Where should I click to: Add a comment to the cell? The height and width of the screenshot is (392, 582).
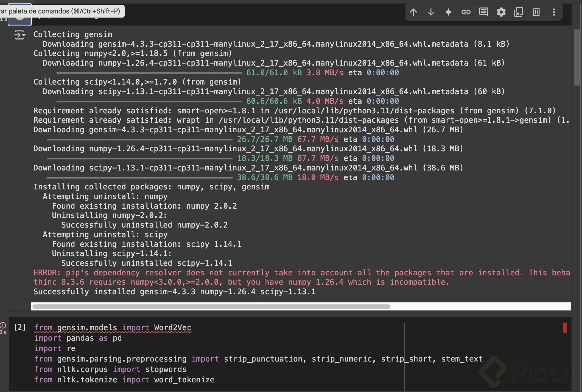click(x=483, y=12)
